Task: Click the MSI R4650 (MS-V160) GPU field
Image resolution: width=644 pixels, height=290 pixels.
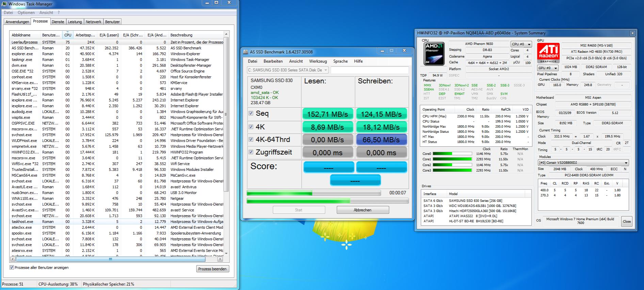Action: pyautogui.click(x=596, y=45)
